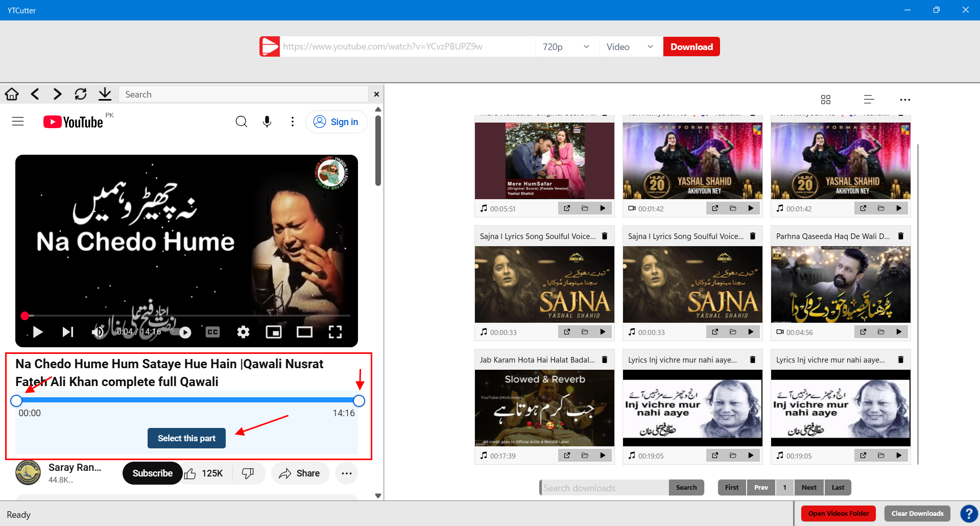Toggle closed captions in player

(x=212, y=332)
